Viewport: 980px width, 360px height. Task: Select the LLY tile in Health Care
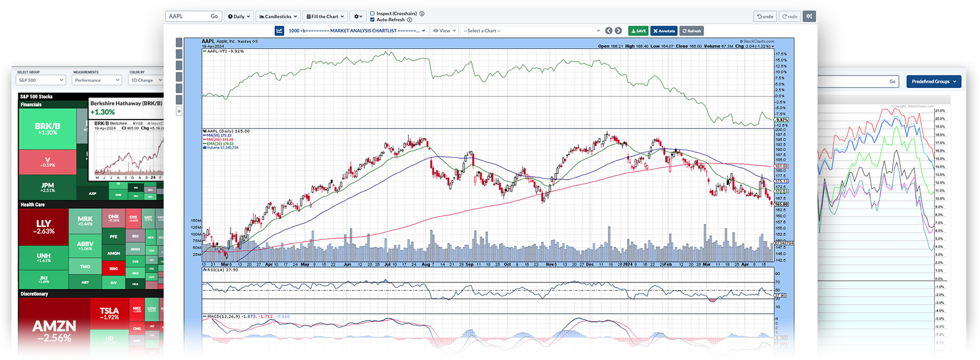(x=43, y=227)
